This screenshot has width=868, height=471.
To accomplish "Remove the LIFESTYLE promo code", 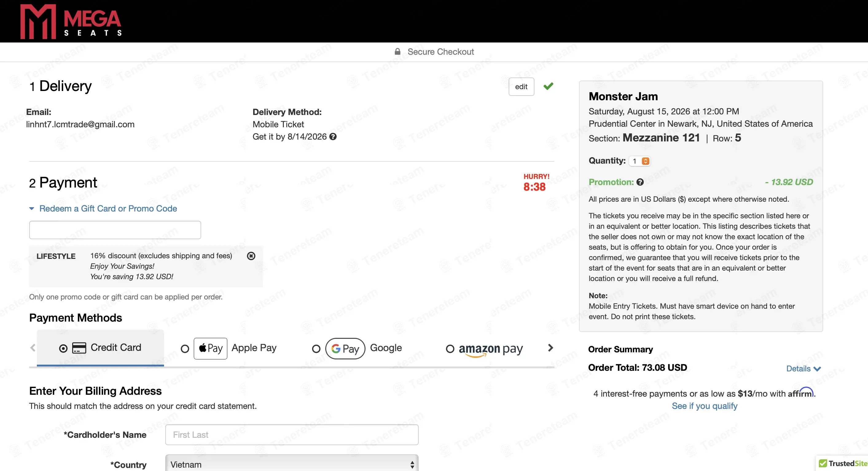I will (251, 256).
